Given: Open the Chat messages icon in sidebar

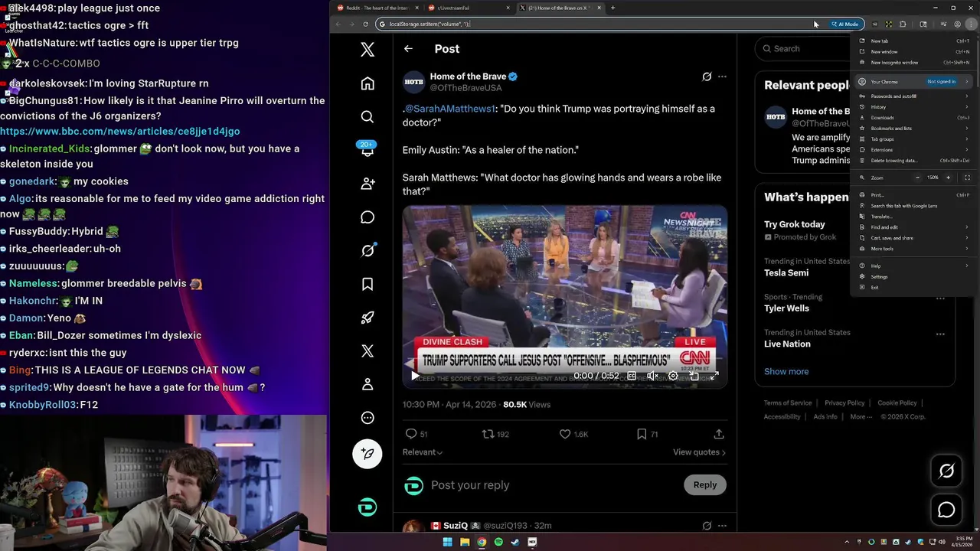Looking at the screenshot, I should point(367,217).
